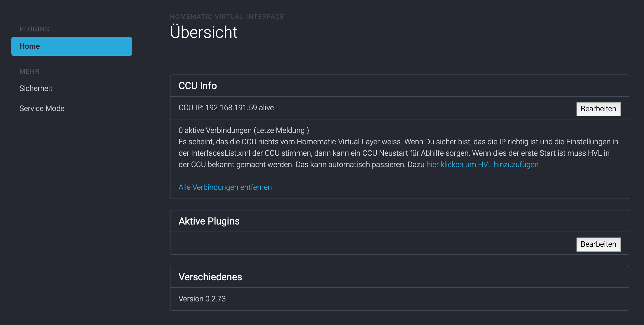644x325 pixels.
Task: Follow the hier klicken um HVL hinzuzufügen link
Action: [x=482, y=164]
